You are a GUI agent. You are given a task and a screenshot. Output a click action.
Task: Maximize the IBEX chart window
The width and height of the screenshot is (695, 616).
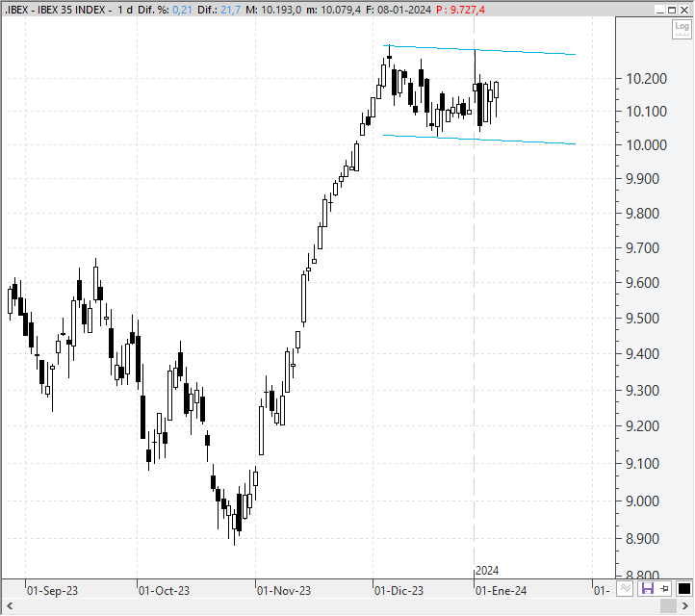[673, 10]
